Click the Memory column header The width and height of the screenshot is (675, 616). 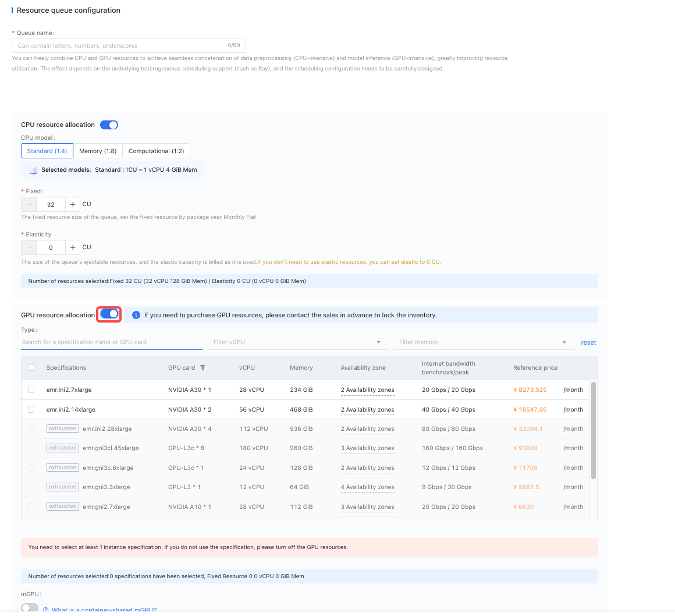click(301, 367)
